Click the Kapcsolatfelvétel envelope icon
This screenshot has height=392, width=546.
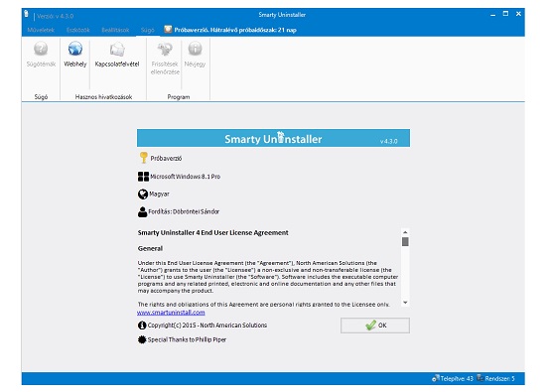117,49
